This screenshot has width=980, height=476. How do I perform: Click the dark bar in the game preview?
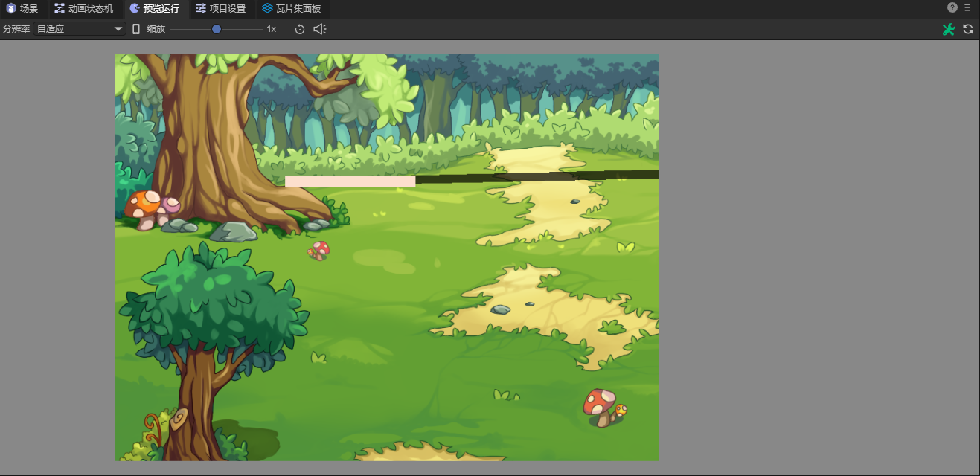(536, 177)
